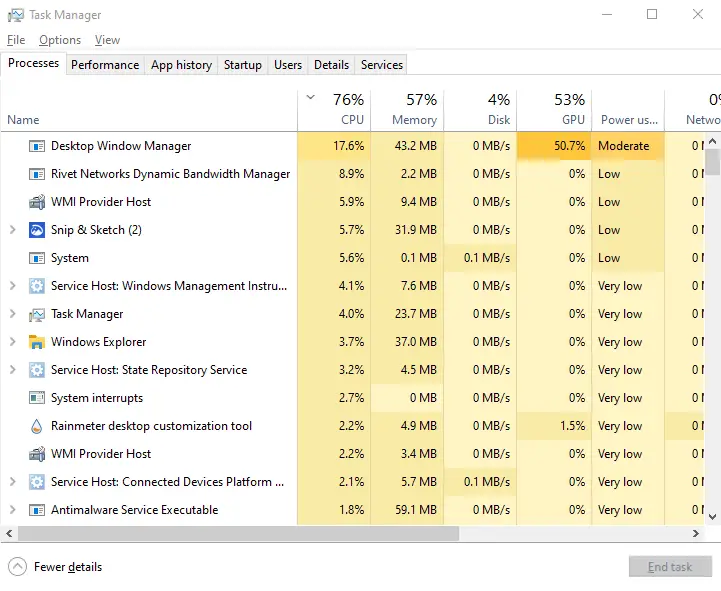Click the horizontal scrollbar right arrow
This screenshot has width=721, height=591.
tap(696, 534)
